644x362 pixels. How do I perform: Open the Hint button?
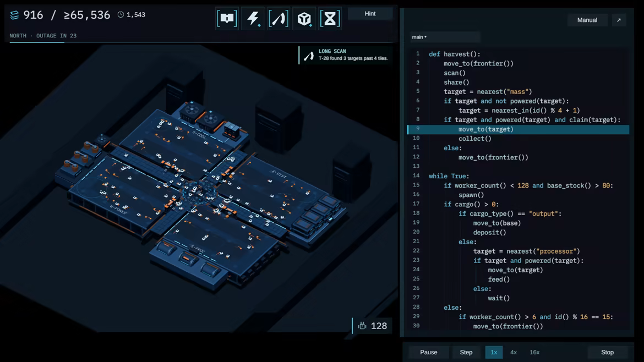point(370,14)
